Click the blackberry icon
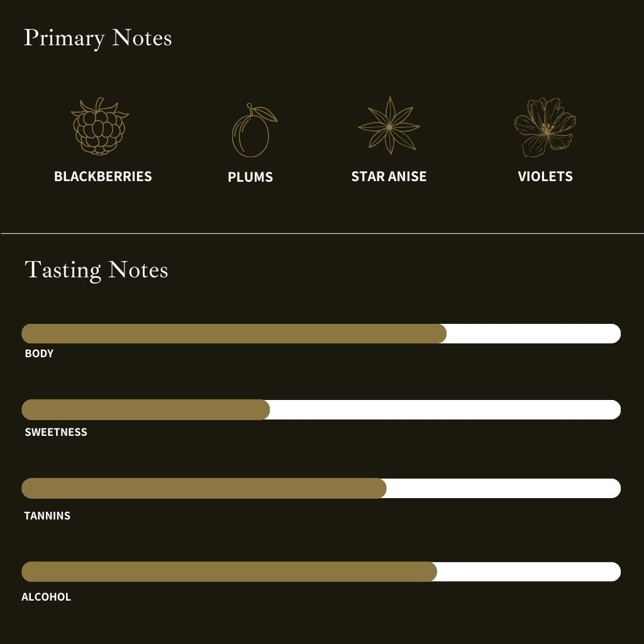The width and height of the screenshot is (644, 644). (x=100, y=126)
